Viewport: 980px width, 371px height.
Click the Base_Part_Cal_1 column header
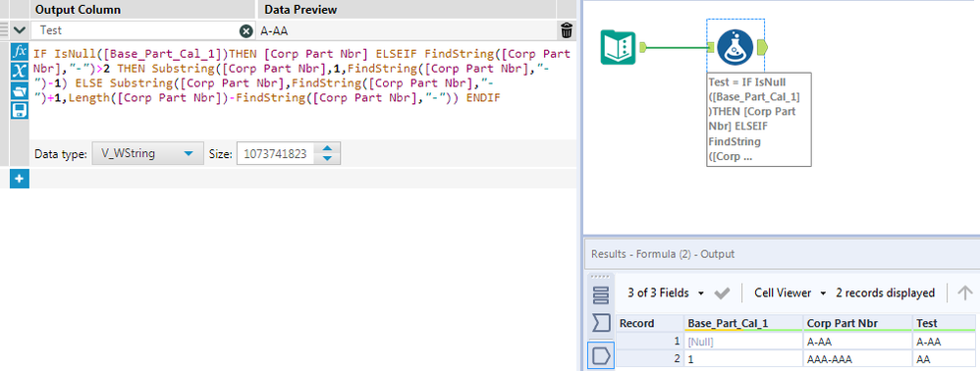[743, 324]
